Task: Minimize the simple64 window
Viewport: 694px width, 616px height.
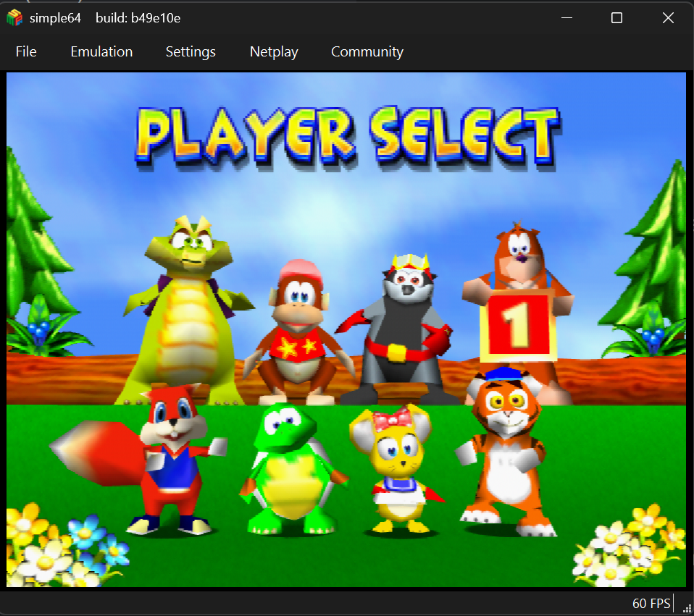Action: [x=567, y=17]
